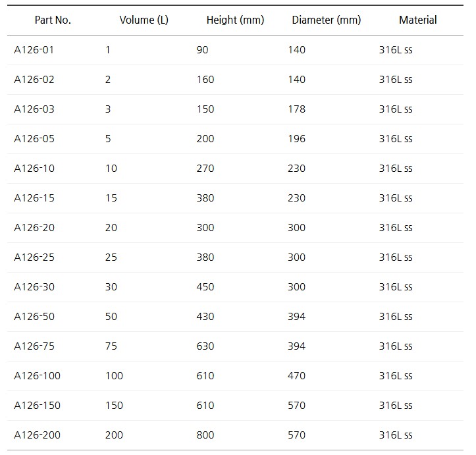The image size is (476, 455).
Task: Select part number A126-50
Action: 34,317
